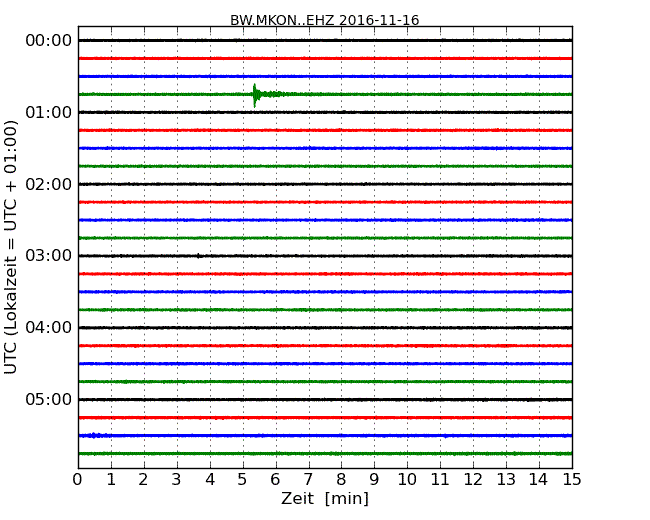Image resolution: width=650 pixels, height=520 pixels.
Task: Click the plot title BW.MKON..EHZ 2016-11-16
Action: click(x=325, y=20)
